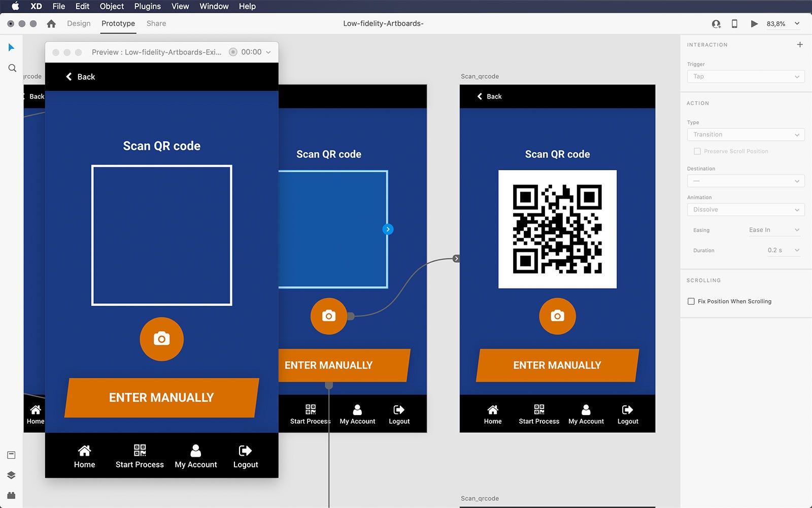Go to XD Home screen icon
Screen dimensions: 812x508
(x=51, y=23)
